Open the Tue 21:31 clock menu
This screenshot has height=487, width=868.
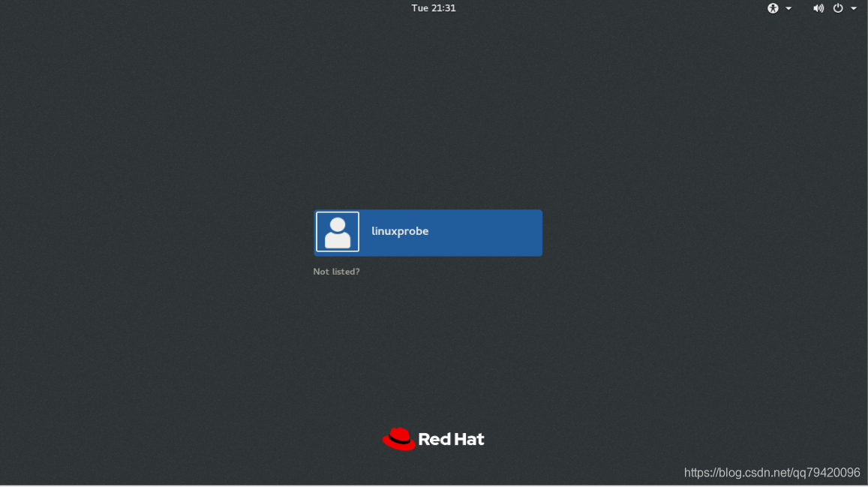click(x=434, y=8)
